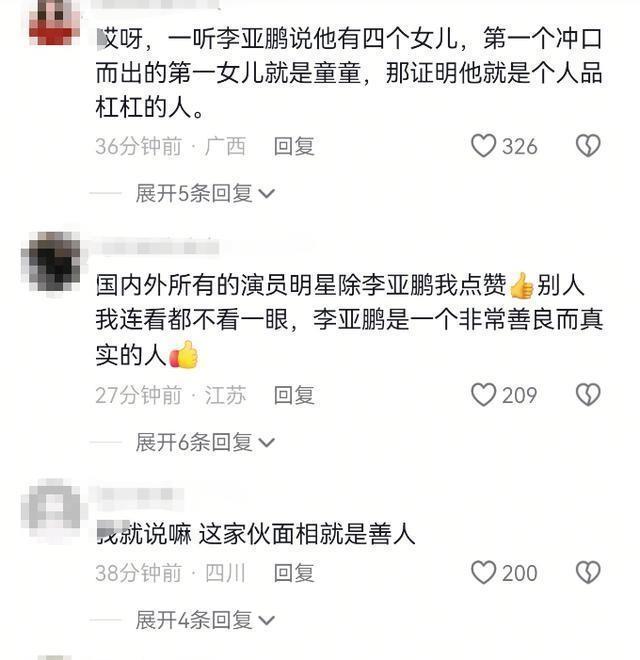Expand 展开4条回复 replies

205,620
